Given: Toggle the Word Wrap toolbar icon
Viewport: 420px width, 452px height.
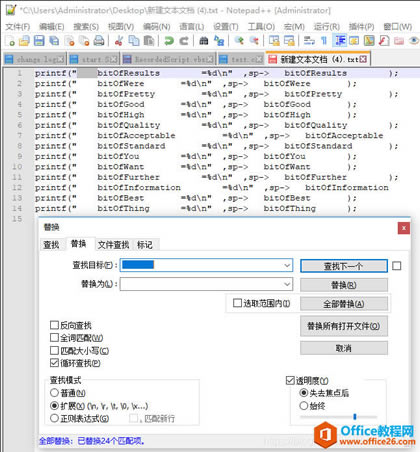Looking at the screenshot, I should click(309, 41).
